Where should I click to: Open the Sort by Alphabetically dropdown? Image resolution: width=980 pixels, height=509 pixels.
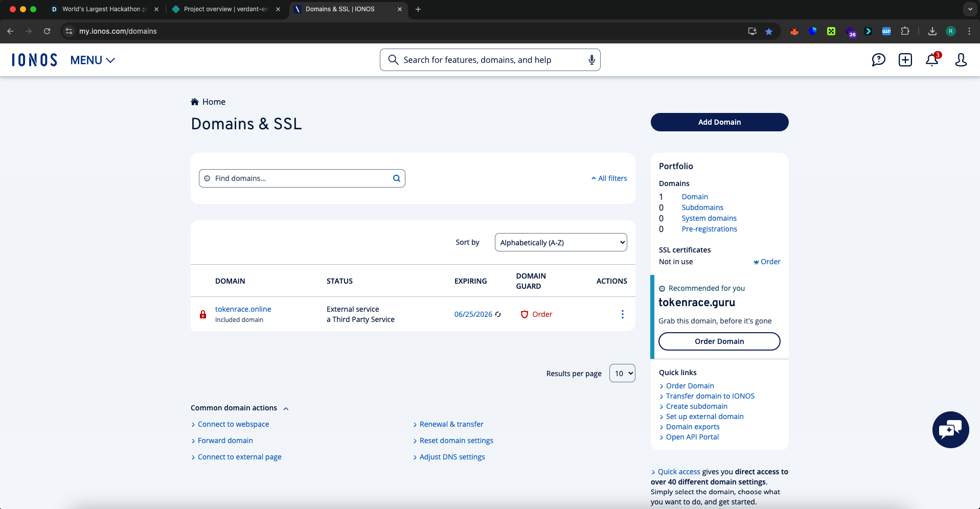561,242
